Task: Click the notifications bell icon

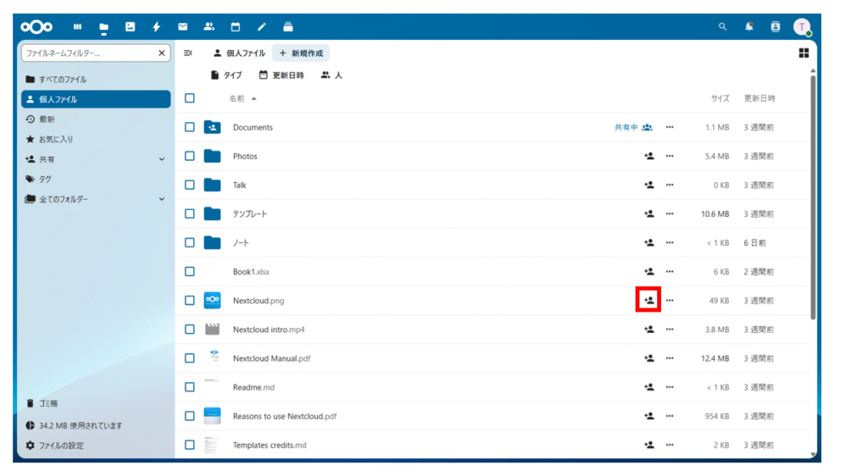Action: 749,27
